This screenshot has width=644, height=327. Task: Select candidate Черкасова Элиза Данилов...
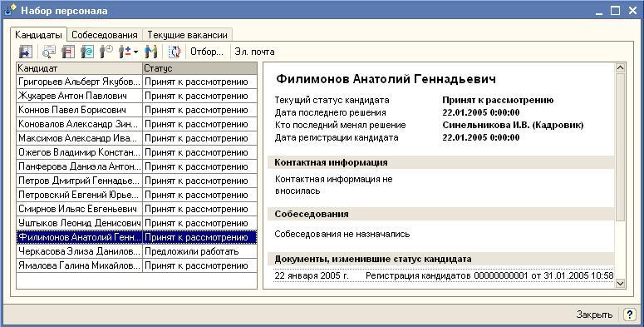click(x=136, y=251)
